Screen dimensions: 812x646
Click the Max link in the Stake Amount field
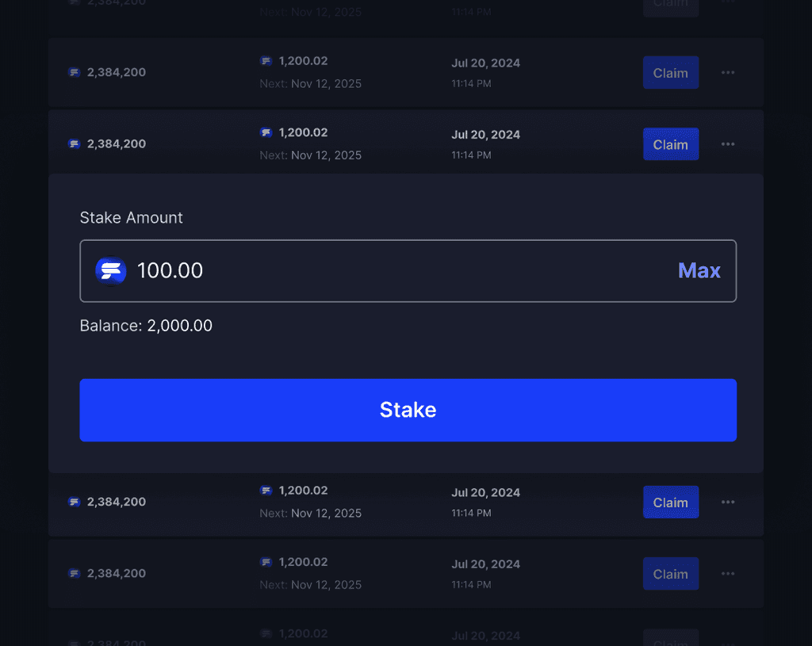(699, 270)
